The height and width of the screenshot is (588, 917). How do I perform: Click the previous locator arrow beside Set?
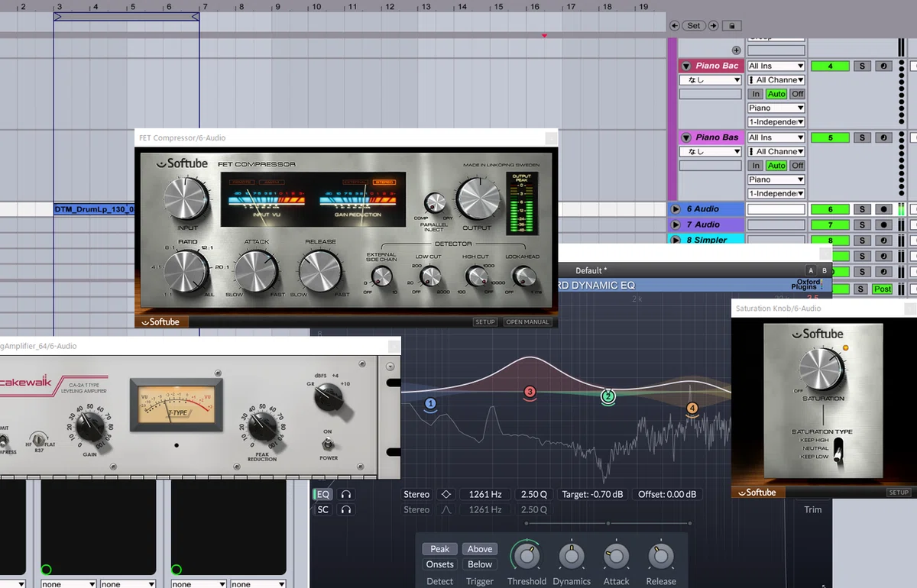[x=674, y=25]
